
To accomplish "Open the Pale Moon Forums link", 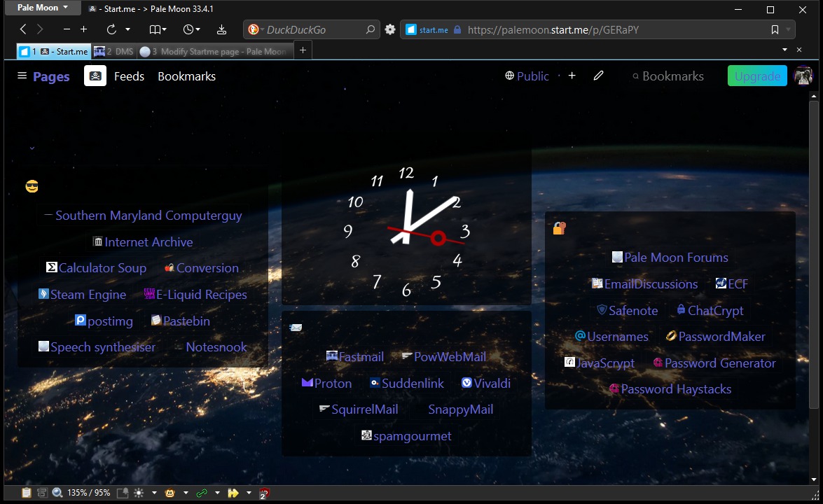I will click(670, 258).
